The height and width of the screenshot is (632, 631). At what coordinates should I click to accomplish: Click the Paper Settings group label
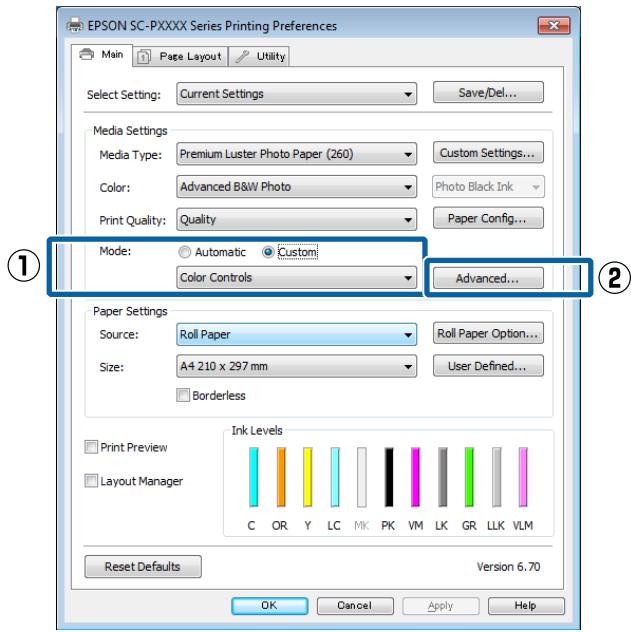click(130, 311)
